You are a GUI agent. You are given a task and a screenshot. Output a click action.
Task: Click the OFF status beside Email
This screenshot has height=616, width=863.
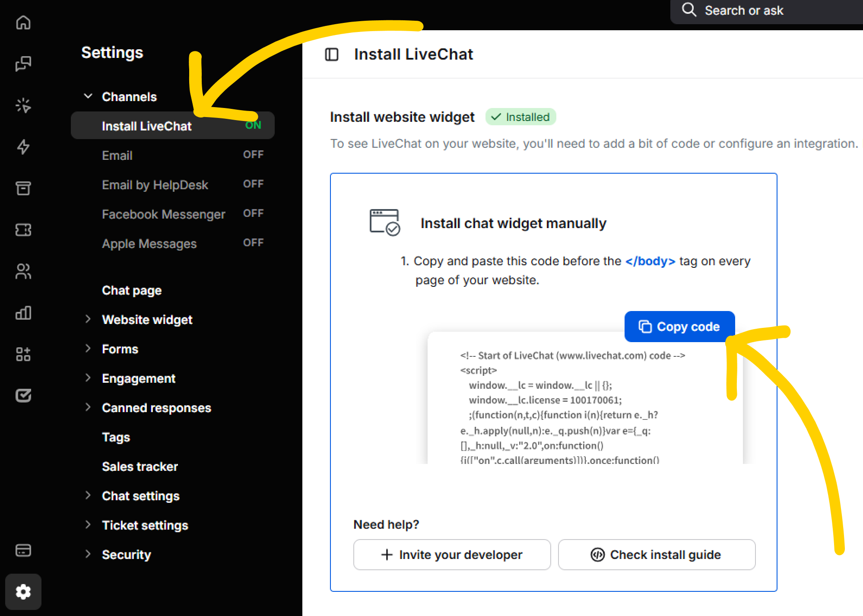[253, 155]
